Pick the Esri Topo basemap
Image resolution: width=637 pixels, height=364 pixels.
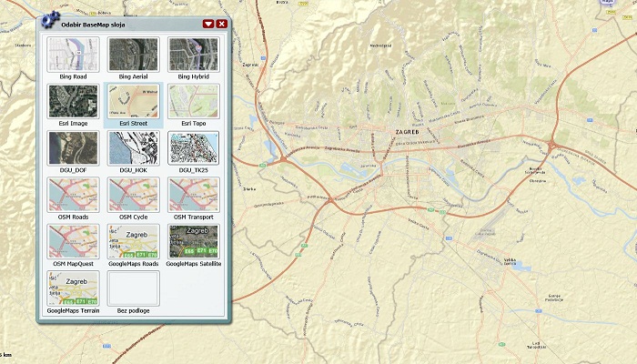tap(193, 102)
